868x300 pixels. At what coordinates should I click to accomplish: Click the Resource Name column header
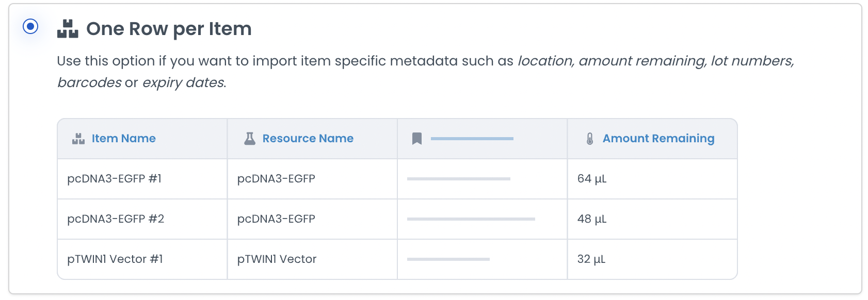[x=308, y=139]
